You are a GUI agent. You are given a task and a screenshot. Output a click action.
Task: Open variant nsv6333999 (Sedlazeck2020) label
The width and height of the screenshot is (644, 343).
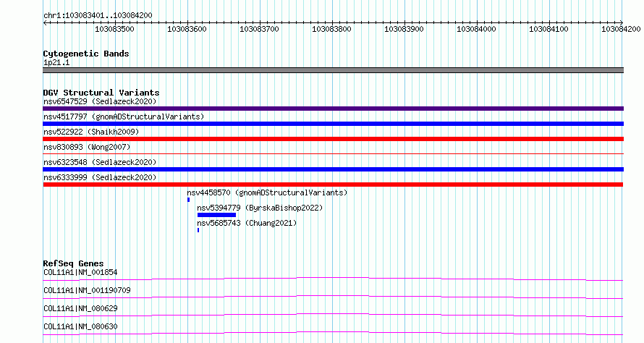pos(100,177)
